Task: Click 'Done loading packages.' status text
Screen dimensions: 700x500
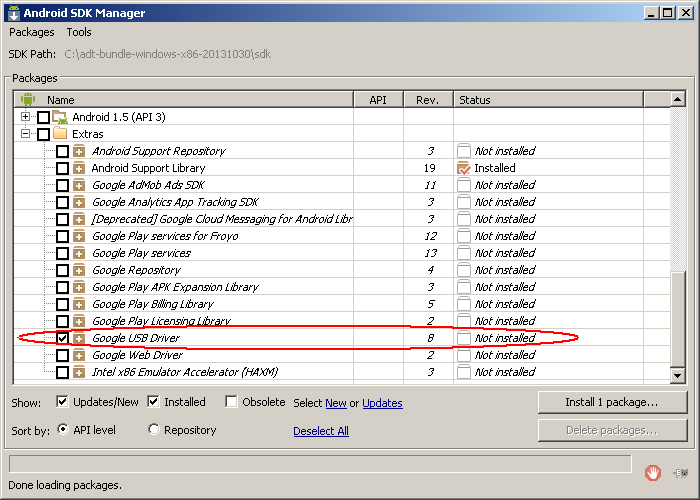Action: pyautogui.click(x=65, y=485)
